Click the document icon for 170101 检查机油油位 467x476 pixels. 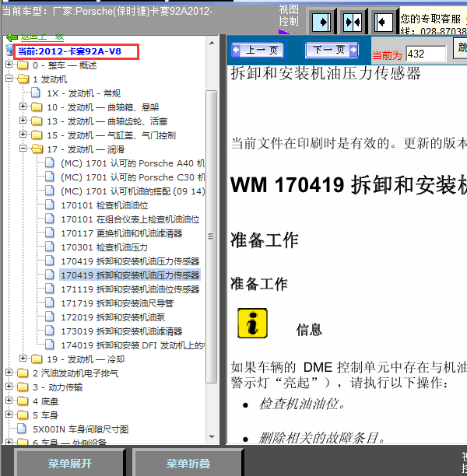(x=50, y=205)
